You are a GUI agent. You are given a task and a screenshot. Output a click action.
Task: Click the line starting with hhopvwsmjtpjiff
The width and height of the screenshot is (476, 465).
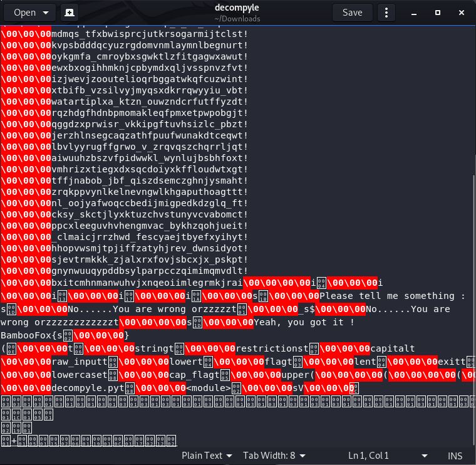(124, 248)
